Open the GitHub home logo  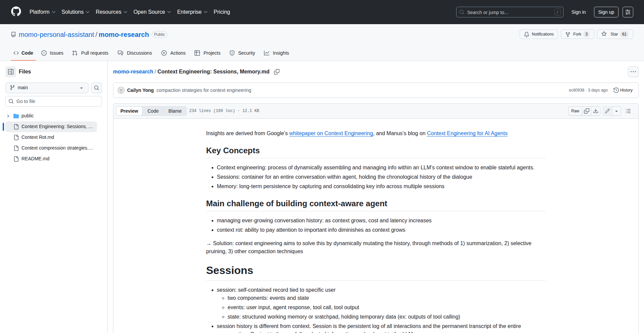click(15, 12)
